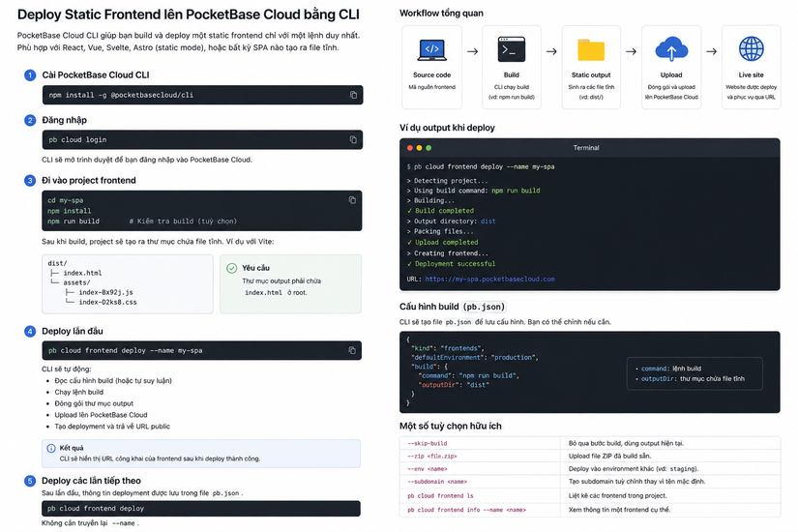This screenshot has width=798, height=532.
Task: Click the Deploy lần đầu heading
Action: [x=73, y=331]
